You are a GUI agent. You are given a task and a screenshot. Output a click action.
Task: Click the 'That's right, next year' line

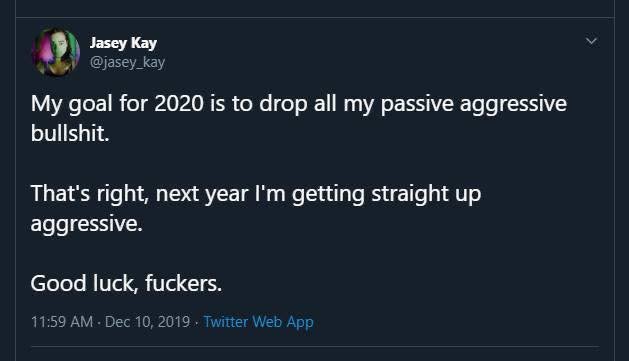click(x=256, y=194)
